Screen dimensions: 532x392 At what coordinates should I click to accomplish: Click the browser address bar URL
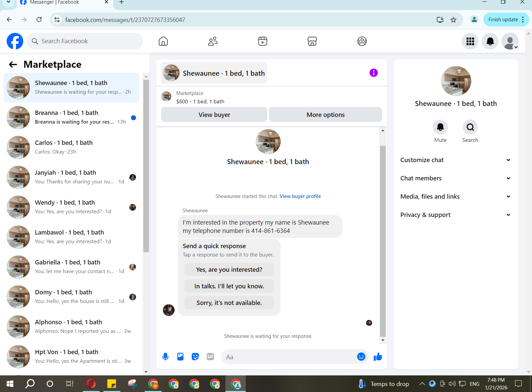coord(125,20)
